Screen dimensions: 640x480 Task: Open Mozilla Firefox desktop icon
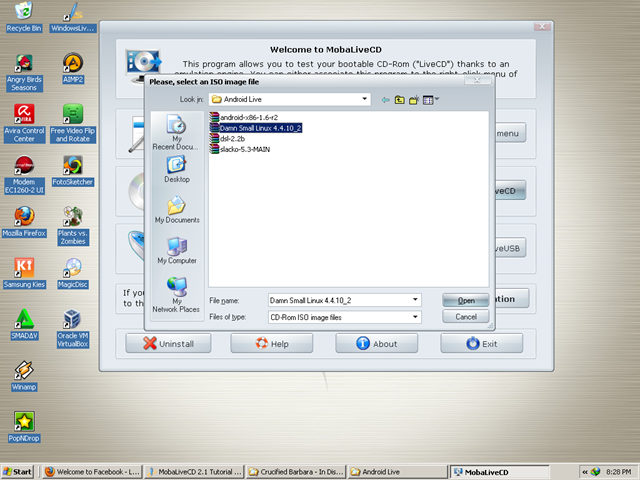tap(24, 222)
